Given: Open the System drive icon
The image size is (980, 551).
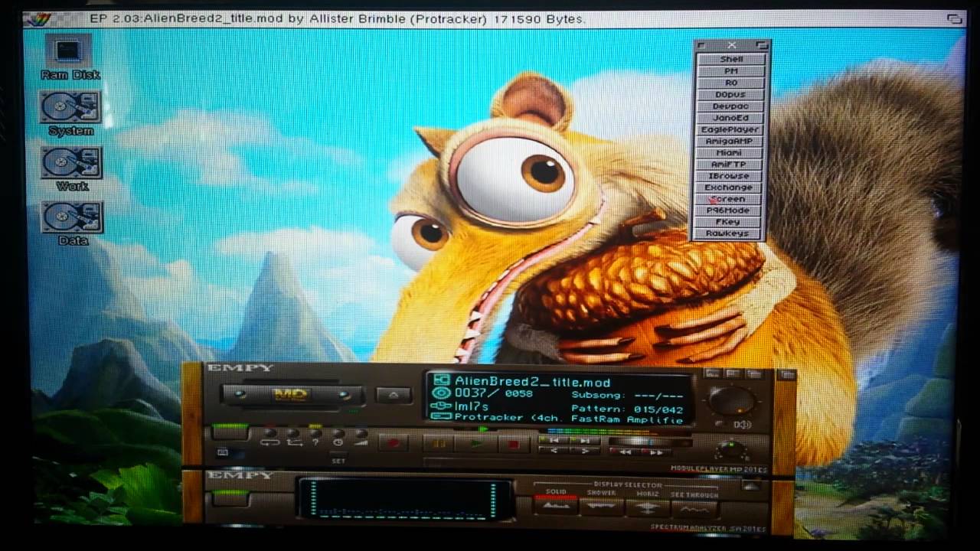Looking at the screenshot, I should pyautogui.click(x=70, y=114).
